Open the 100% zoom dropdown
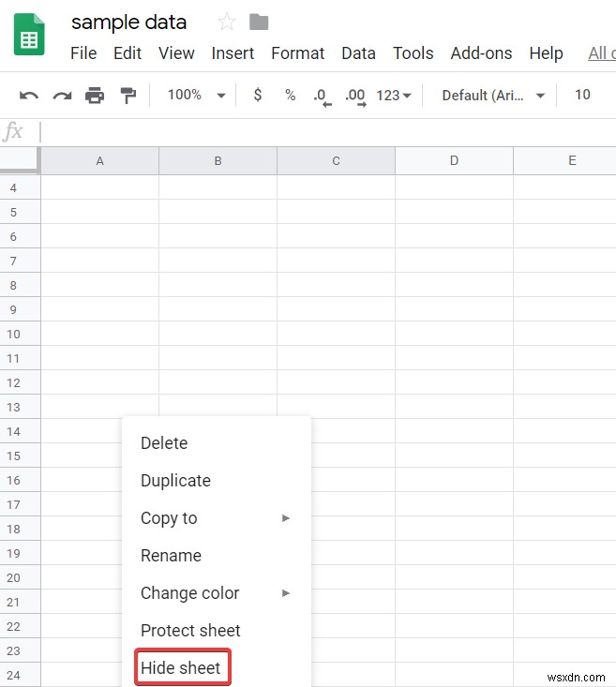The width and height of the screenshot is (616, 687). pyautogui.click(x=196, y=95)
